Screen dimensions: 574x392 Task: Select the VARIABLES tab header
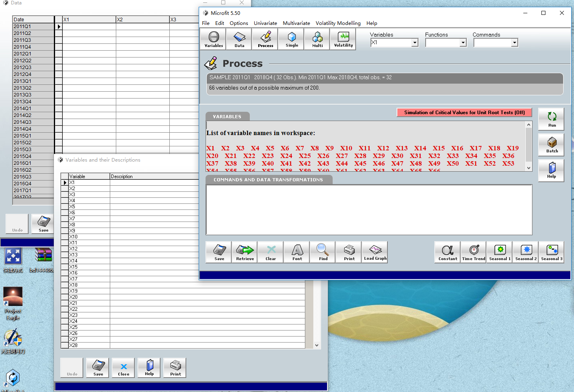(227, 117)
